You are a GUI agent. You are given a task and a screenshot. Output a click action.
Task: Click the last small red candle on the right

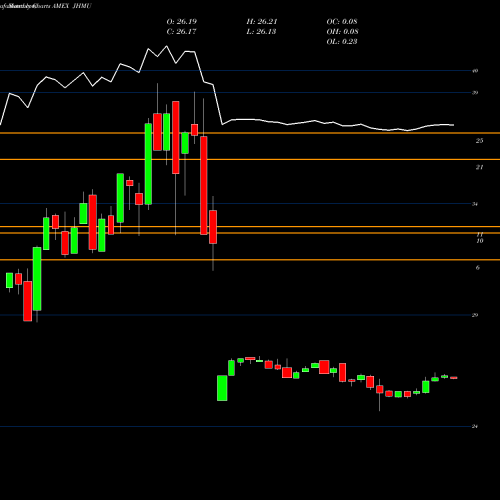[454, 378]
